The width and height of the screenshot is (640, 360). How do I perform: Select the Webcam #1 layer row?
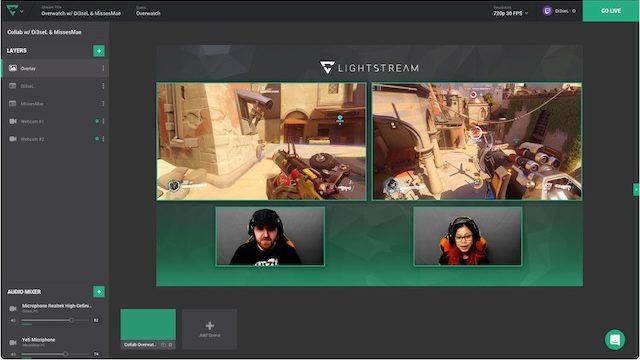(x=56, y=121)
